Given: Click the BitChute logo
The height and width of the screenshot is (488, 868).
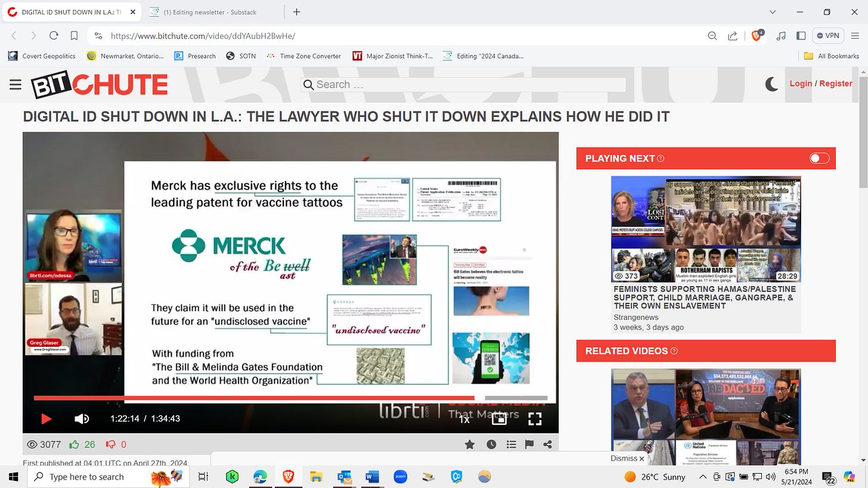Looking at the screenshot, I should [x=100, y=85].
